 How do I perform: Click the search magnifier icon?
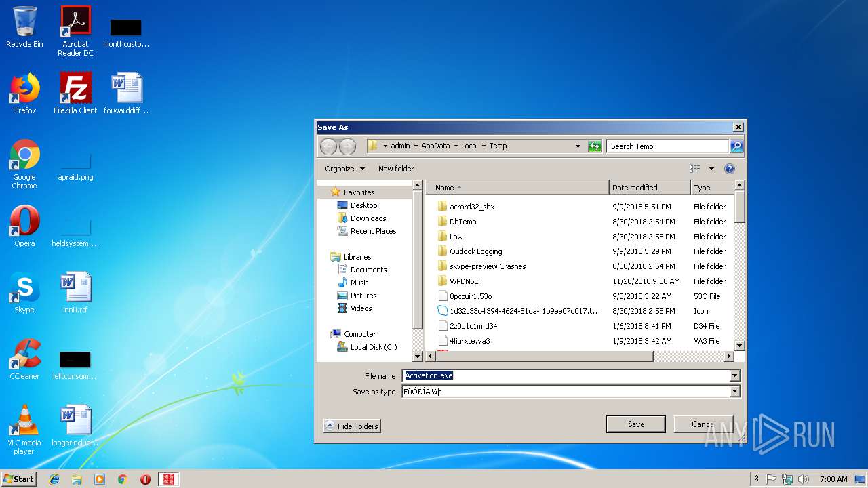(x=736, y=146)
